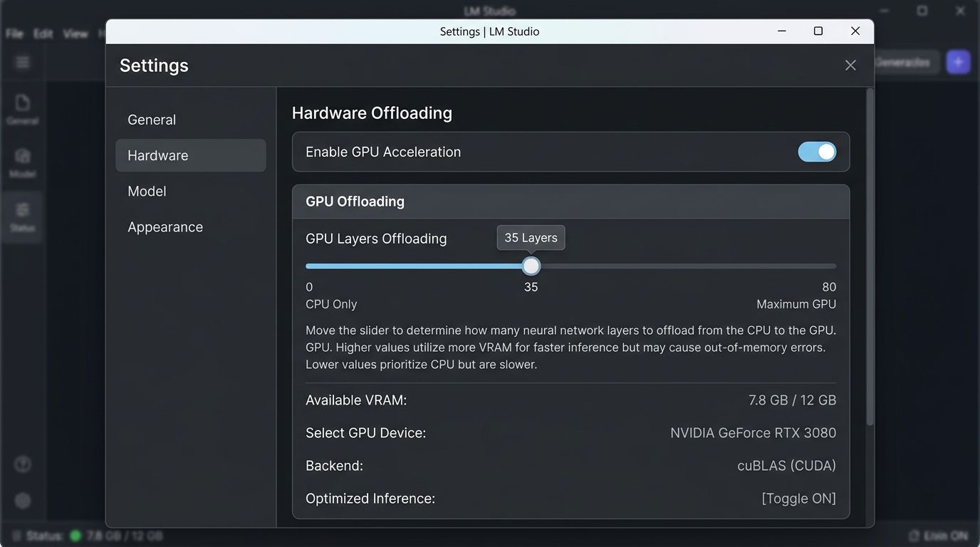
Task: Open the Status icon in the main window sidebar
Action: (23, 217)
